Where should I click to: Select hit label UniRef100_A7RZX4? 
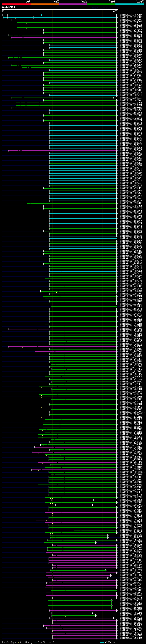click(131, 72)
